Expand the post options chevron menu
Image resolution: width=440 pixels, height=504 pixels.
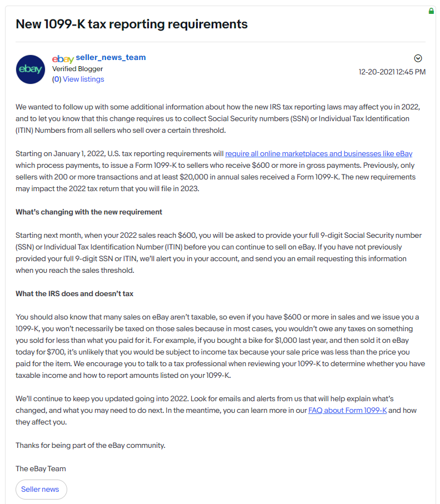(x=418, y=58)
